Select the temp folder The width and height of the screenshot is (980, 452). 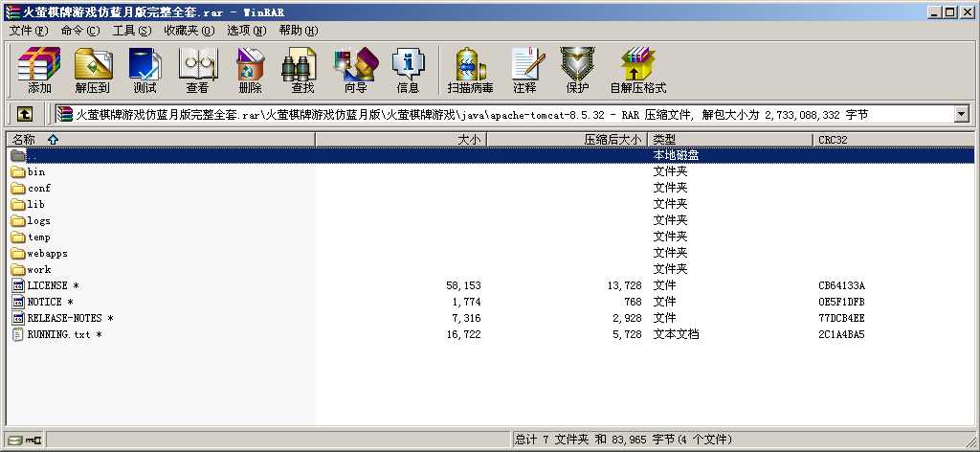tap(31, 237)
